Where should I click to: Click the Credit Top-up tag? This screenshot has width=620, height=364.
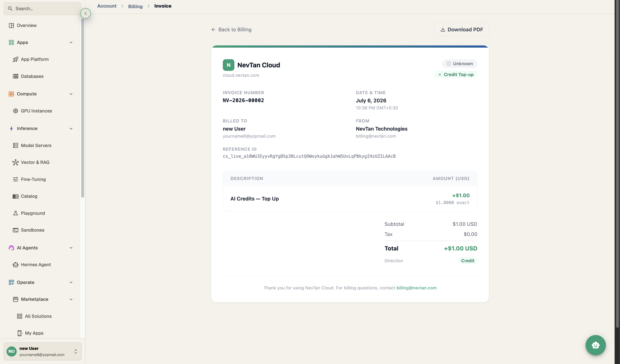456,74
